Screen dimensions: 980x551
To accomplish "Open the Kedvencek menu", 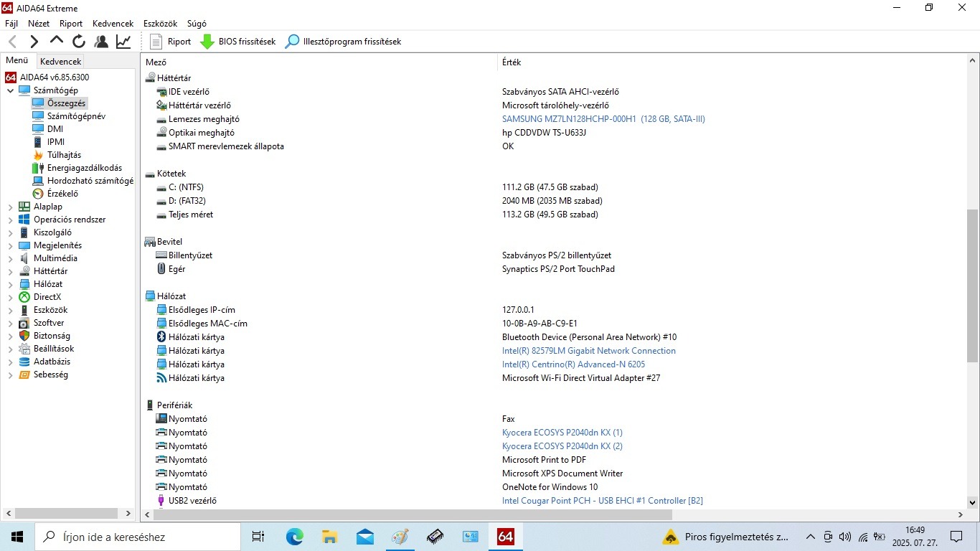I will pyautogui.click(x=113, y=24).
